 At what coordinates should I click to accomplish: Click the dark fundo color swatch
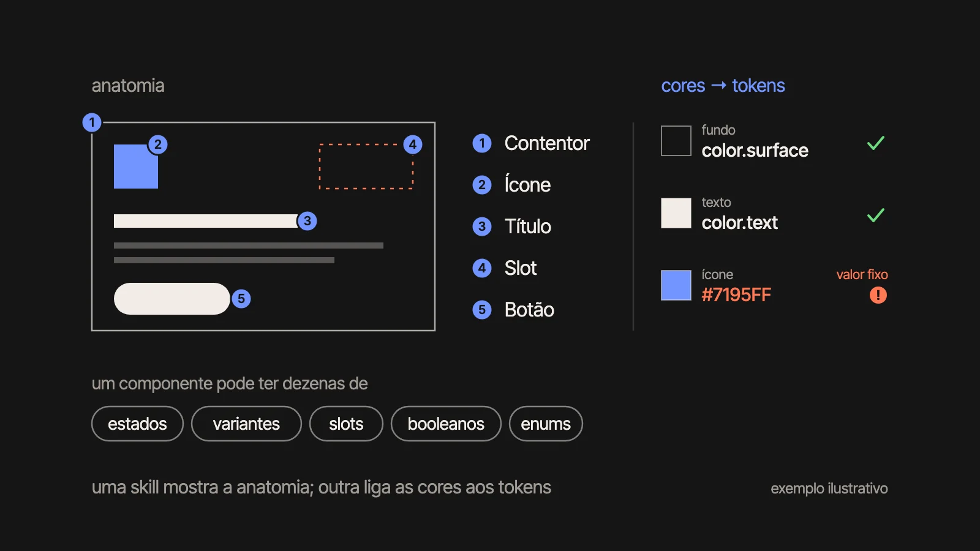click(x=676, y=141)
